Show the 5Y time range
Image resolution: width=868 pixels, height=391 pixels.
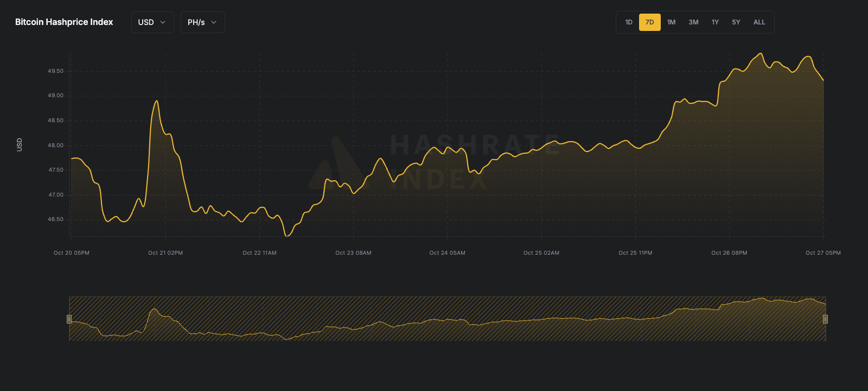[x=736, y=22]
